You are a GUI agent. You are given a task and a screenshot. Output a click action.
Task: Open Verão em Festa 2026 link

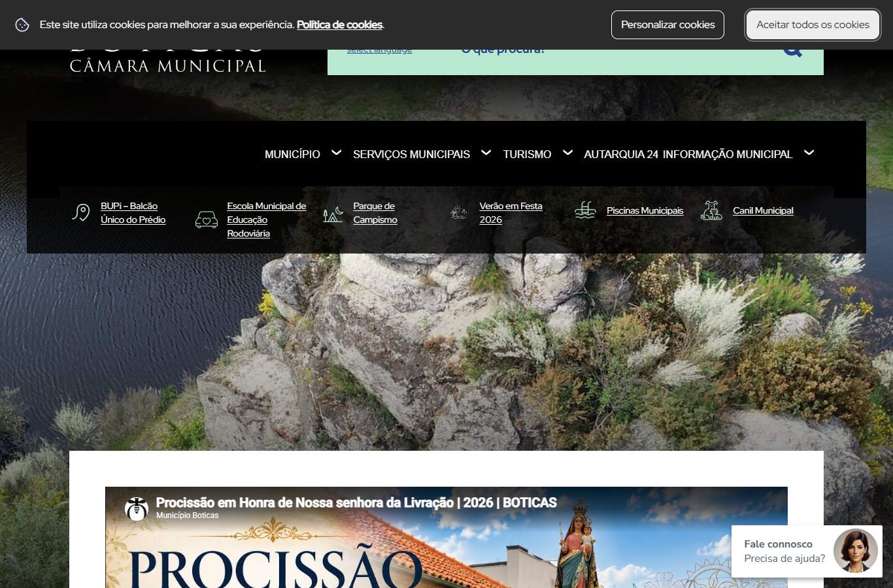[511, 213]
